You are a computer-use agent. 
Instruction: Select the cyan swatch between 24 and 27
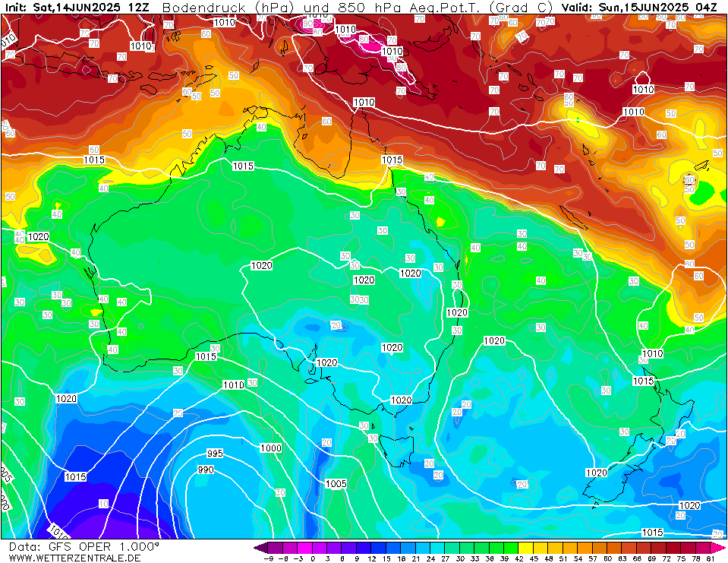click(438, 548)
